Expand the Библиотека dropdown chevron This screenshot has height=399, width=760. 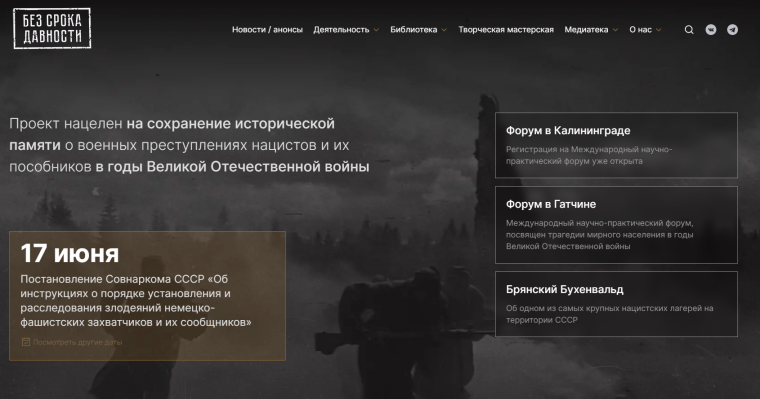point(444,30)
